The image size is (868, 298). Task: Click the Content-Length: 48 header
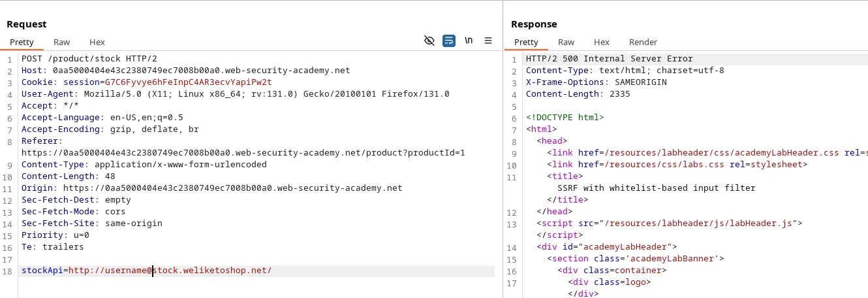click(69, 176)
